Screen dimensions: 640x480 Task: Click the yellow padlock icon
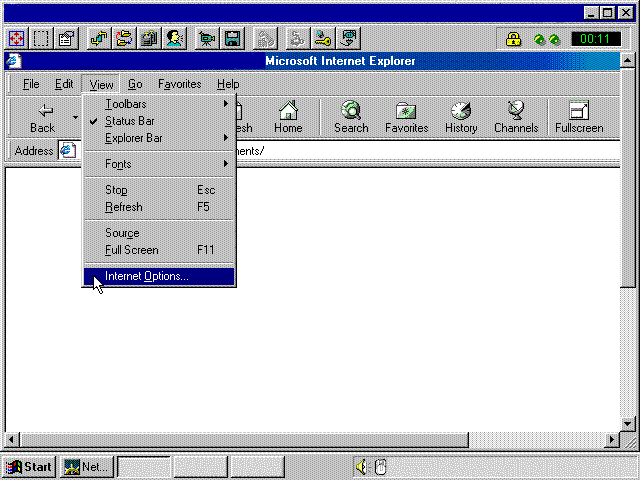coord(513,39)
